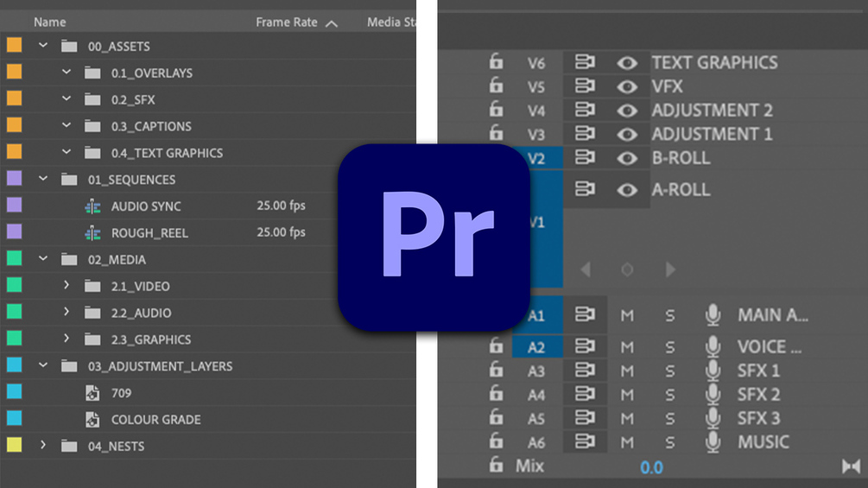868x488 pixels.
Task: Toggle sync lock on V5 track
Action: click(585, 86)
